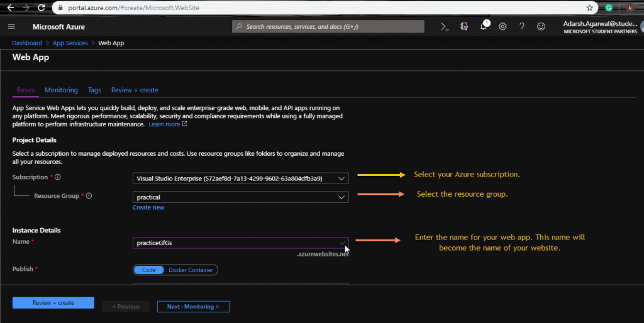The width and height of the screenshot is (644, 323).
Task: Click the Help question mark icon
Action: (x=521, y=26)
